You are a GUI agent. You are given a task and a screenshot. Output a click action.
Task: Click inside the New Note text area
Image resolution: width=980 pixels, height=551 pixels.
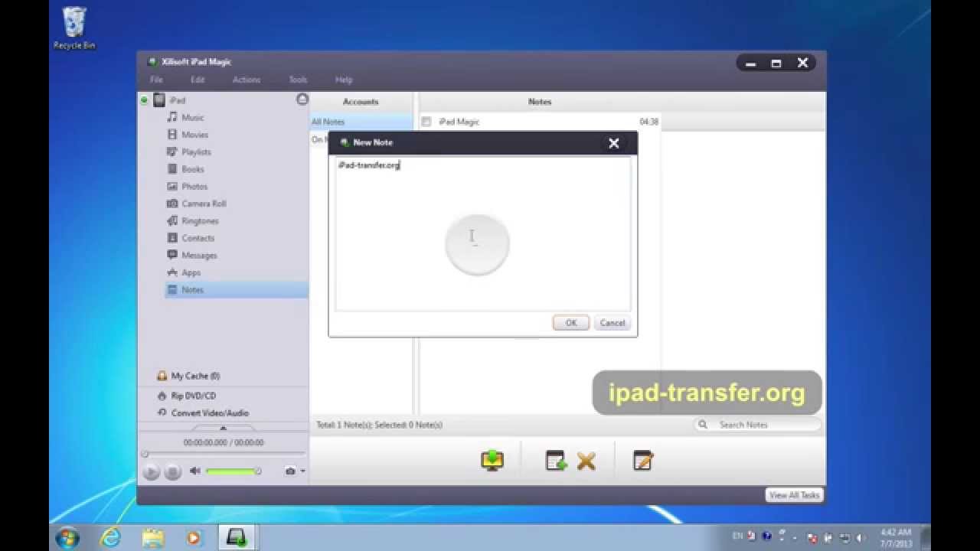(483, 234)
